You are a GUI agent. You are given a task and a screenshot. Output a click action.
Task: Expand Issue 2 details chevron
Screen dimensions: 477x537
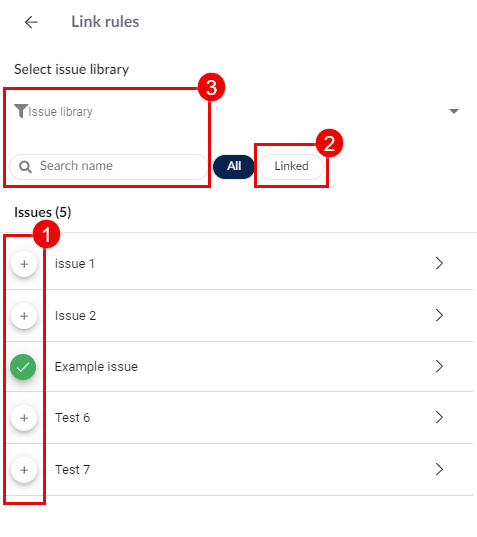coord(439,315)
